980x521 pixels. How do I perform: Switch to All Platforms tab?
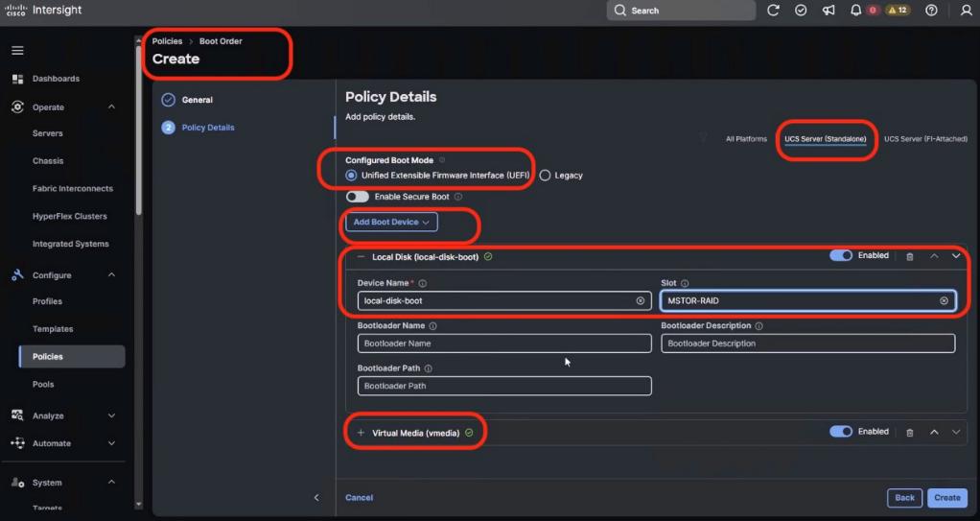[746, 139]
